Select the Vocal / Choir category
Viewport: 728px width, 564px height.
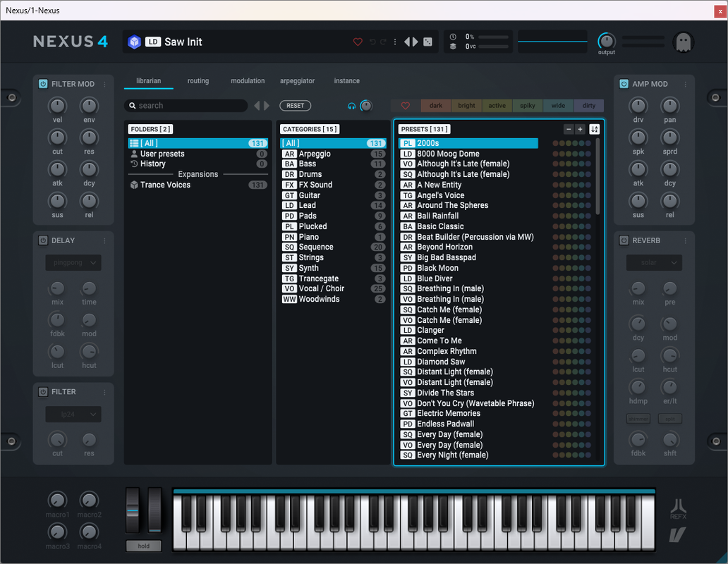pyautogui.click(x=334, y=288)
